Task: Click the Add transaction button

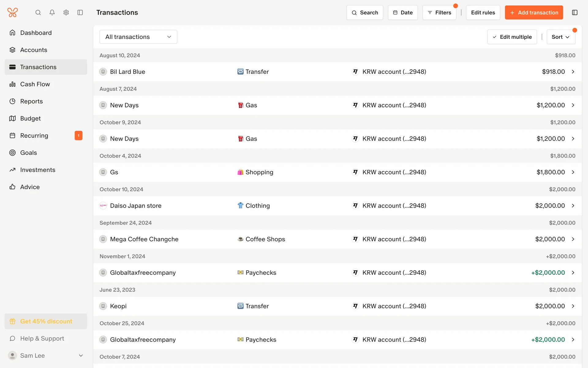Action: pyautogui.click(x=533, y=13)
